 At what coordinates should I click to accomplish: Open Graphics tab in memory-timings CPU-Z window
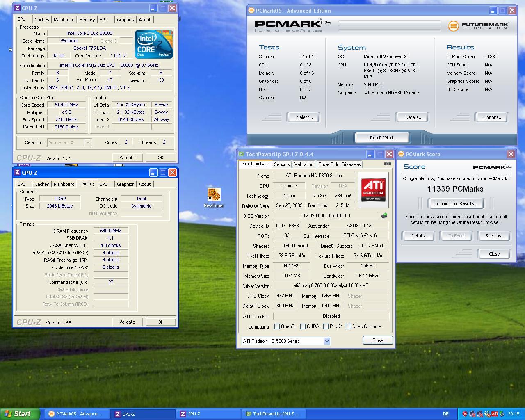125,184
